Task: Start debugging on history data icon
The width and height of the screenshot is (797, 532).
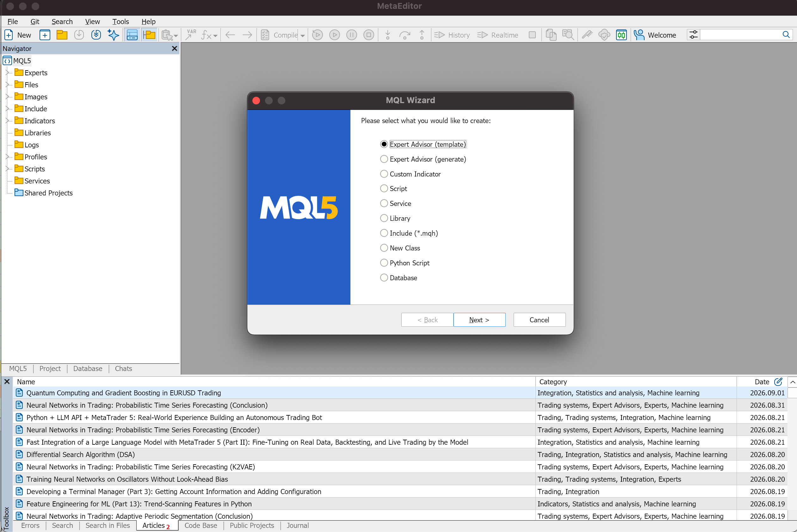Action: [x=317, y=35]
